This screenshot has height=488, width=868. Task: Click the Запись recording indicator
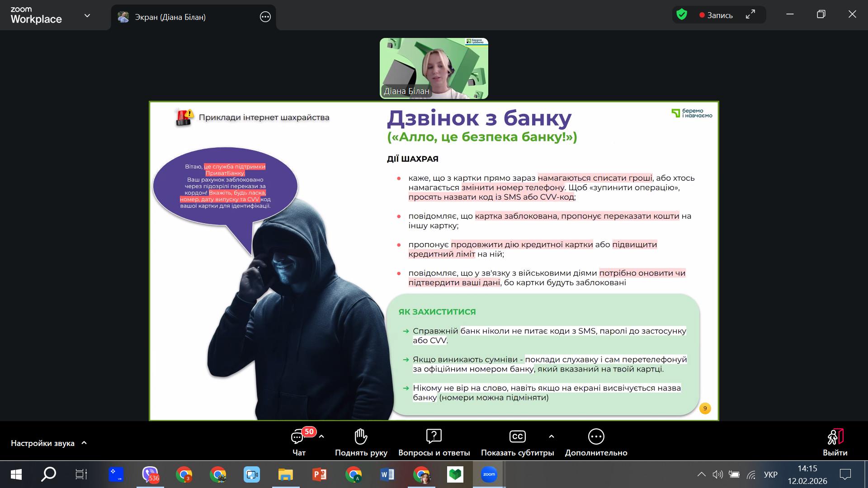click(x=716, y=15)
